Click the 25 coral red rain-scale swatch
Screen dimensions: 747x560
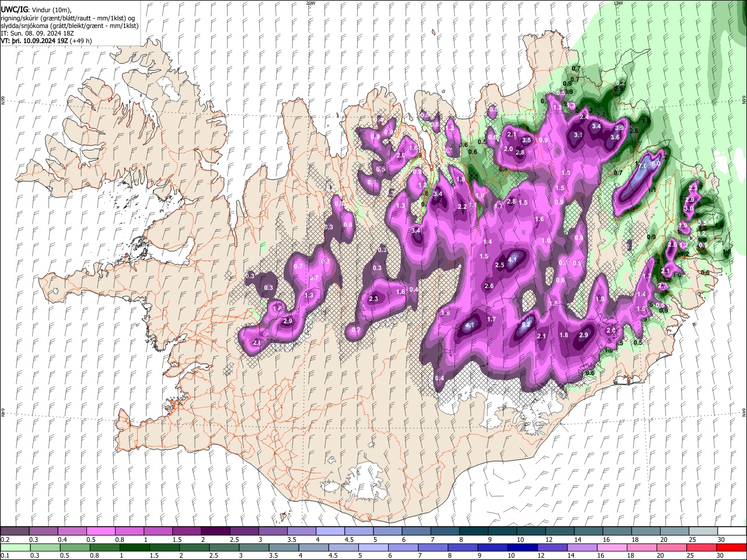click(701, 547)
